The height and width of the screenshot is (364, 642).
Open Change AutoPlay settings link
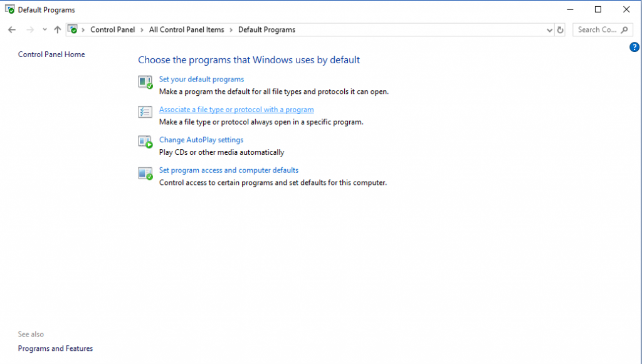coord(201,140)
